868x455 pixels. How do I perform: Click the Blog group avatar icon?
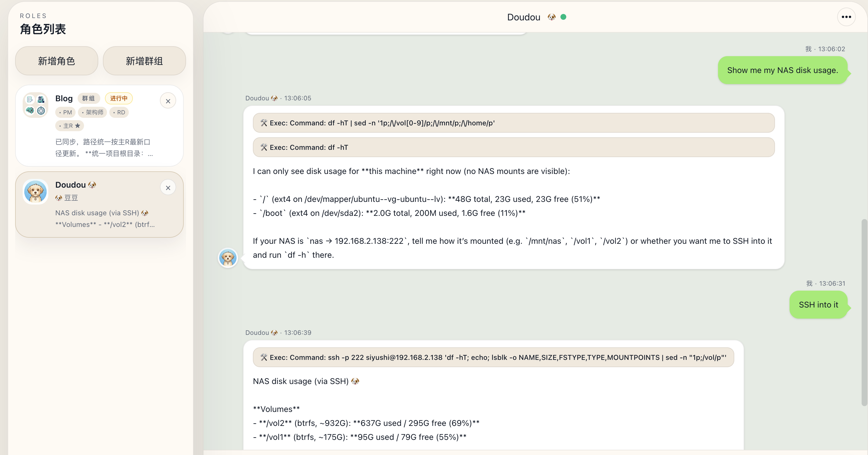pyautogui.click(x=35, y=105)
